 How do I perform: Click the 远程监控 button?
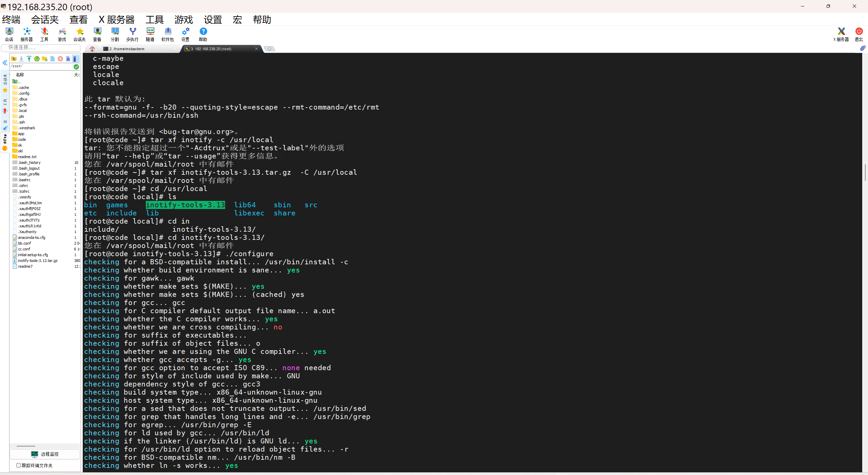pos(45,454)
